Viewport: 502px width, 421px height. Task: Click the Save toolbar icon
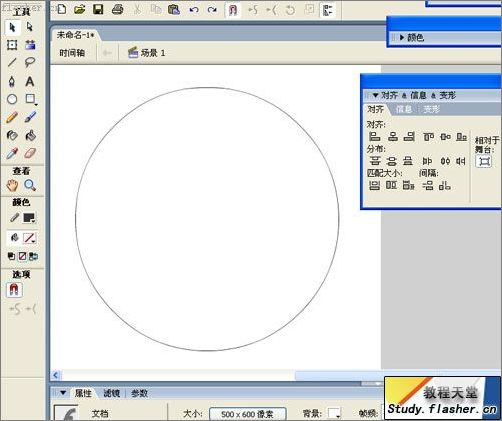98,9
